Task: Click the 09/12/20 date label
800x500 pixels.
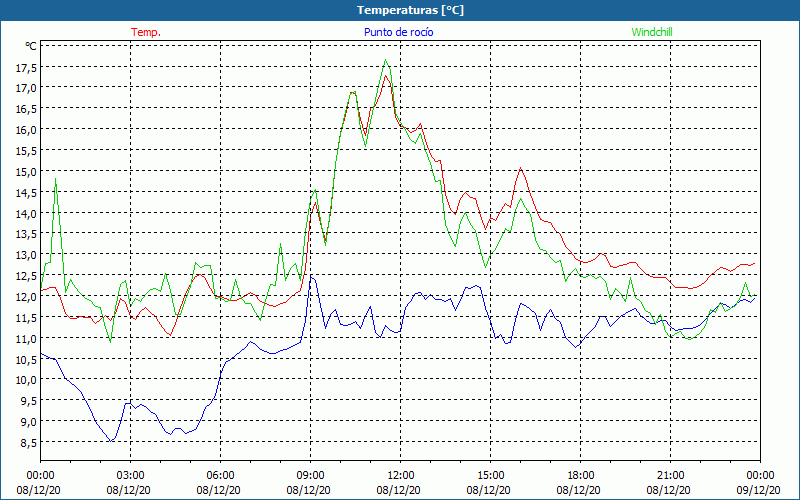Action: (x=759, y=490)
